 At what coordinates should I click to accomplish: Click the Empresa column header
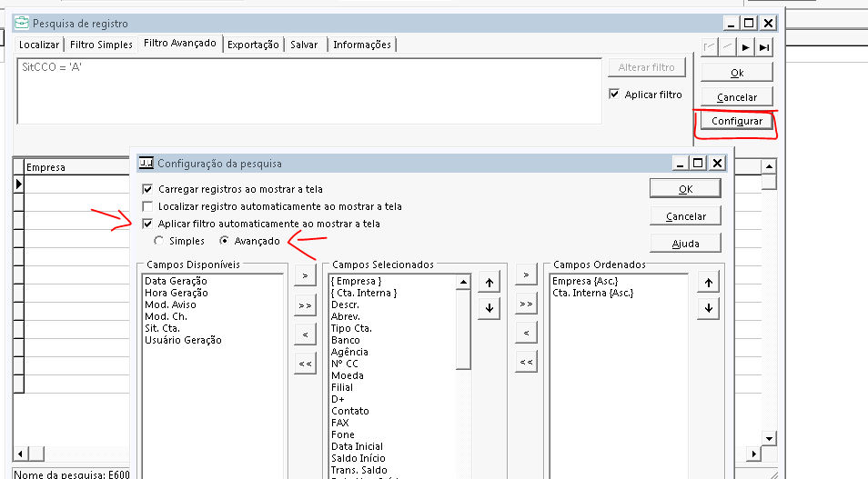[76, 167]
